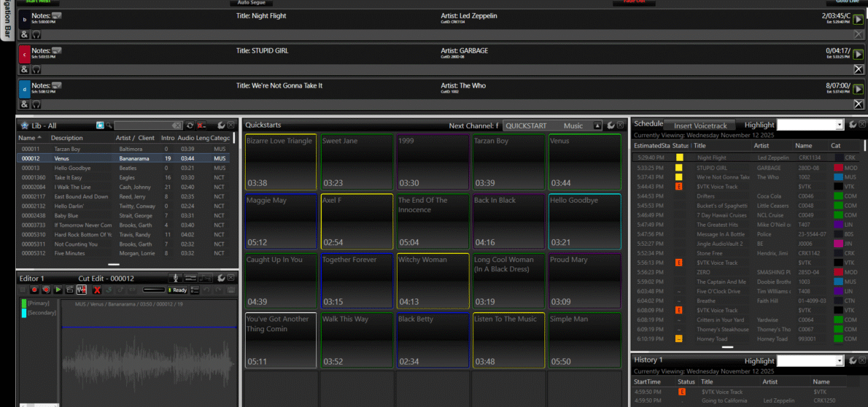
Task: Sort schedule by Artist column header
Action: [761, 146]
